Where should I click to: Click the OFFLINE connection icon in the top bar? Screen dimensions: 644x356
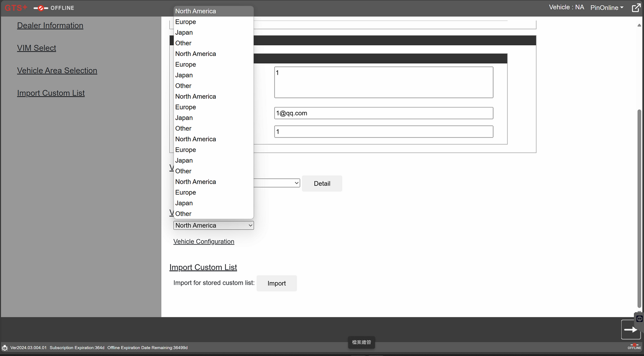(41, 8)
